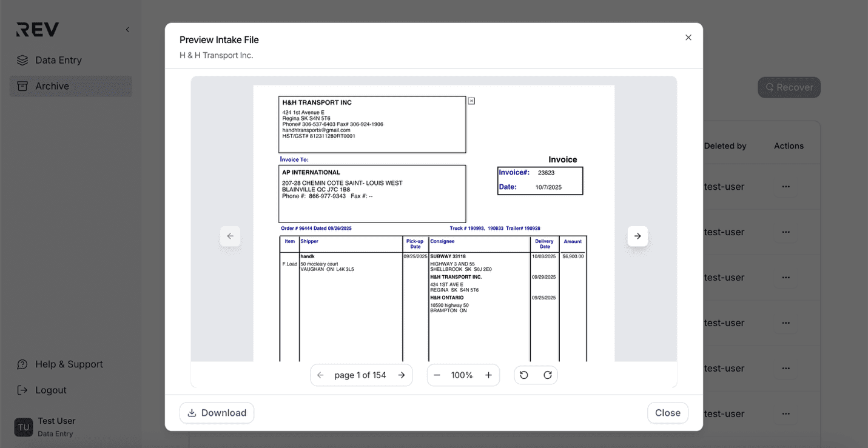Click the Test User profile avatar
This screenshot has height=448, width=868.
click(23, 427)
